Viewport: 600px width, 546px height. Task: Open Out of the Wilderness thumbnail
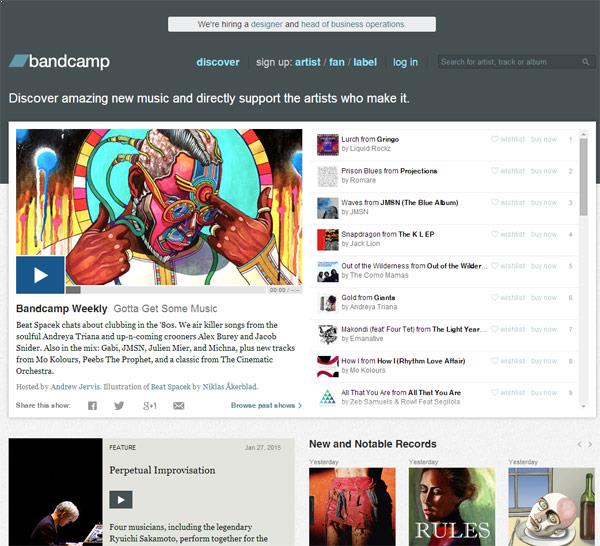tap(328, 271)
